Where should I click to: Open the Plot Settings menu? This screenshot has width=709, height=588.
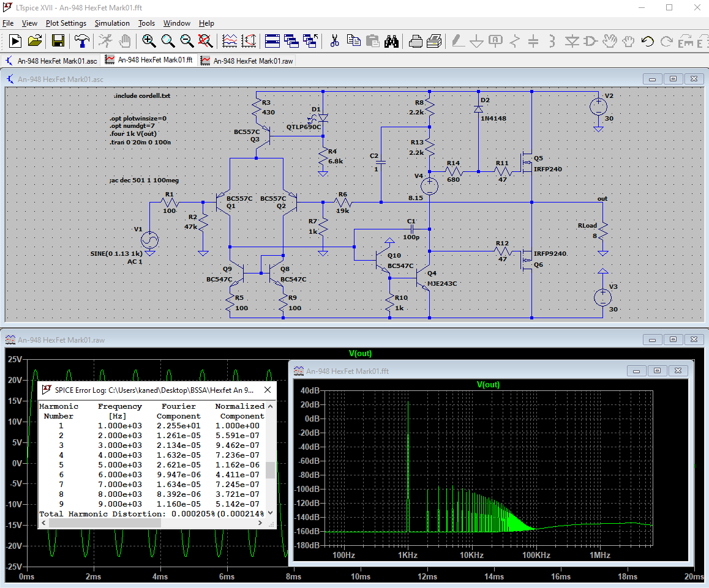click(x=66, y=23)
